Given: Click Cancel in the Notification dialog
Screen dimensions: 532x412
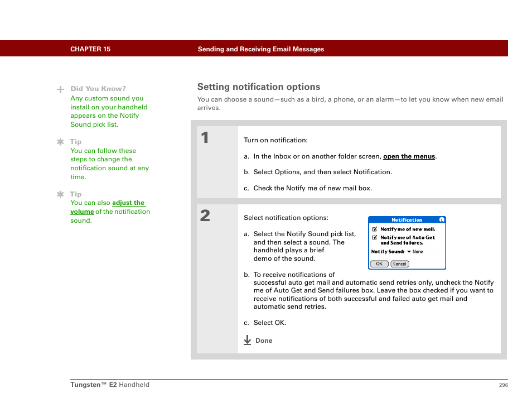Looking at the screenshot, I should point(400,264).
